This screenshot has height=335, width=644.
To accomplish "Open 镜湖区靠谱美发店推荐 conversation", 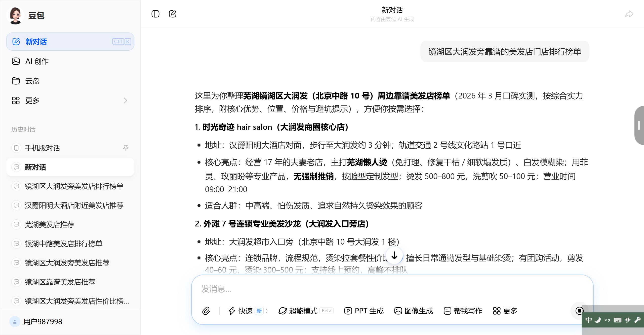I will tap(70, 282).
